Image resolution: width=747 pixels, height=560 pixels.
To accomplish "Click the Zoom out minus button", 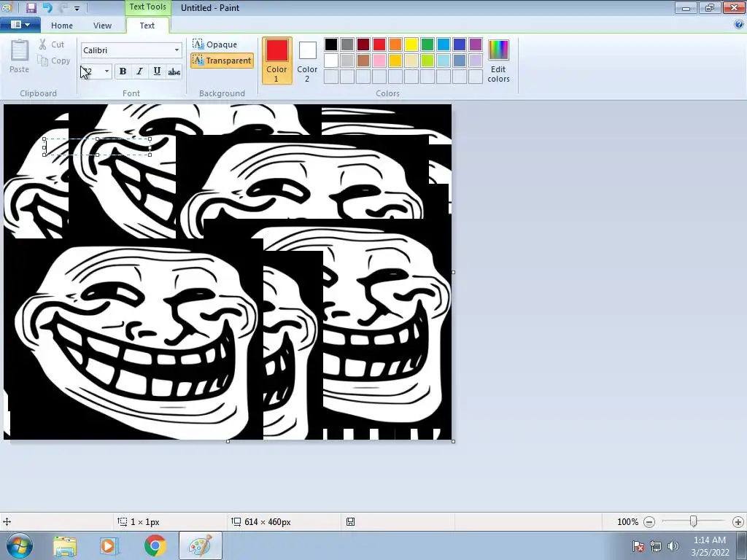I will coord(649,522).
